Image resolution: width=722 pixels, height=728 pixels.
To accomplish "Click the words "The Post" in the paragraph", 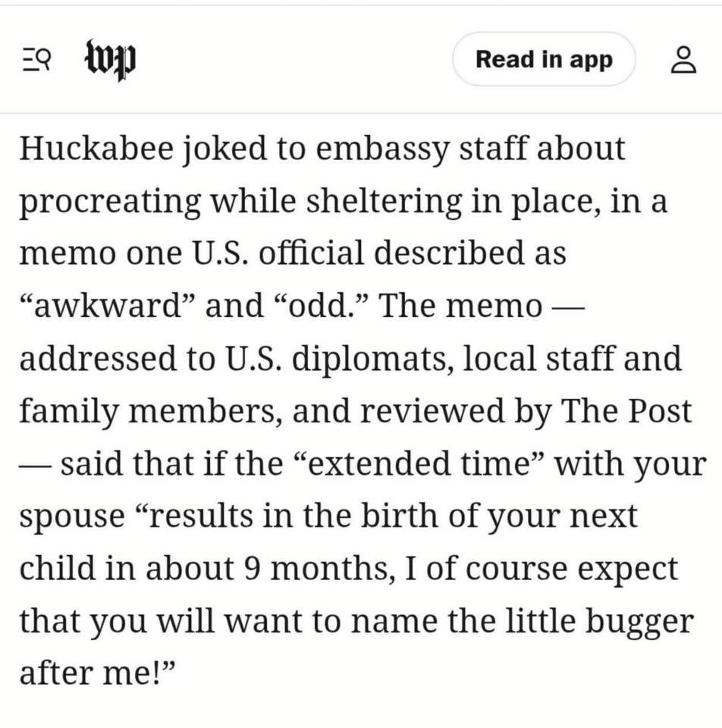I will coord(626,411).
